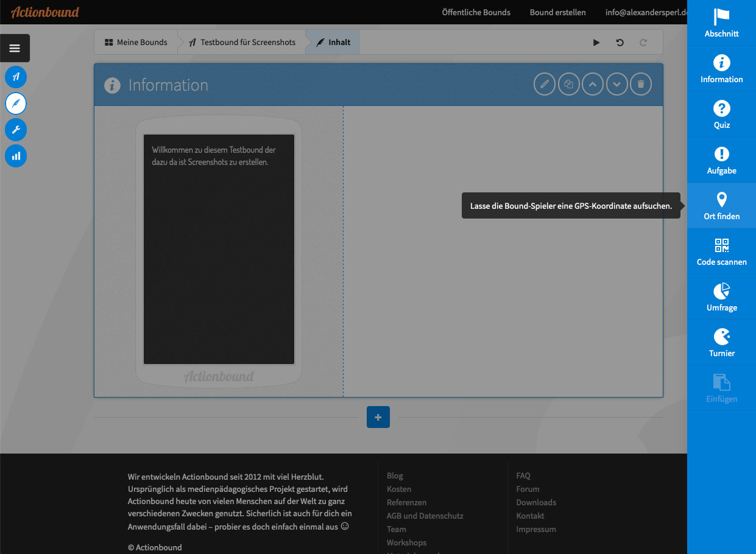This screenshot has height=554, width=756.
Task: Open the content editor feather icon
Action: (16, 103)
